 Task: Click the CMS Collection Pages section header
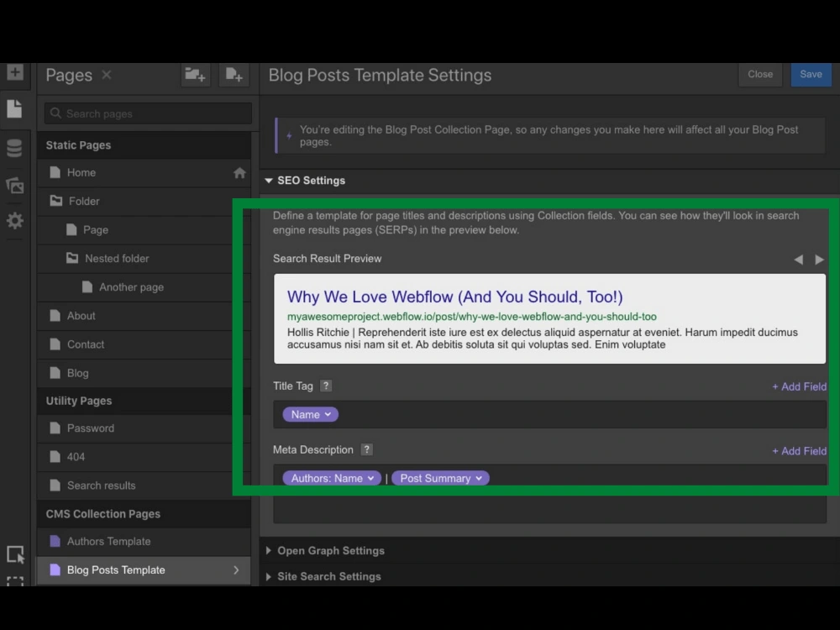point(144,514)
